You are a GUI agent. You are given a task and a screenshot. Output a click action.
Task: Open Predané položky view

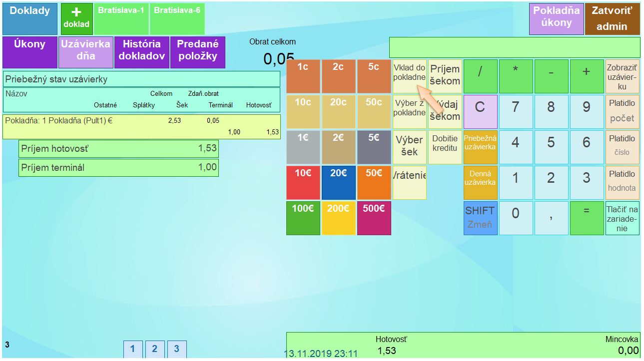click(x=198, y=52)
